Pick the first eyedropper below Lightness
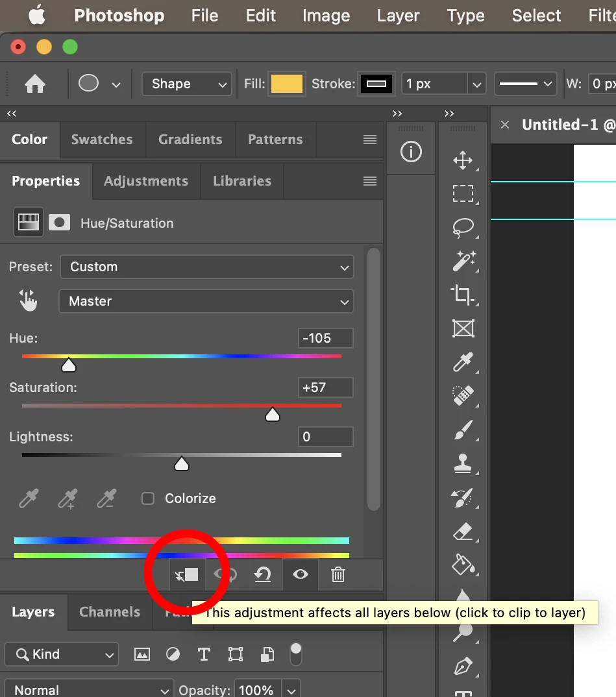Viewport: 616px width, 697px height. click(29, 498)
